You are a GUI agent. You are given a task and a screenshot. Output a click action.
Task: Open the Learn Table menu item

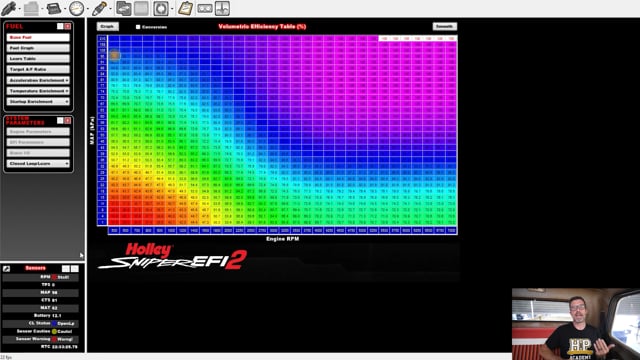click(38, 59)
